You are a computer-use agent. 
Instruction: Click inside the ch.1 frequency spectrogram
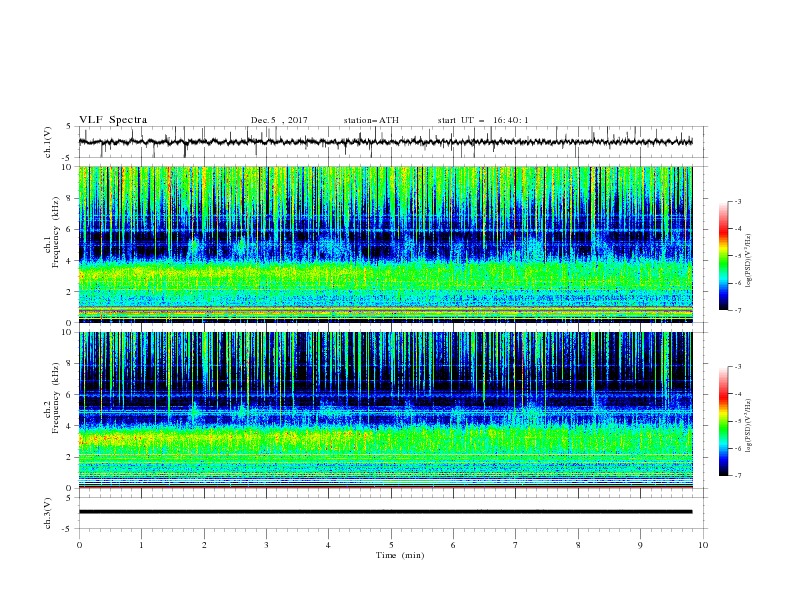[386, 244]
